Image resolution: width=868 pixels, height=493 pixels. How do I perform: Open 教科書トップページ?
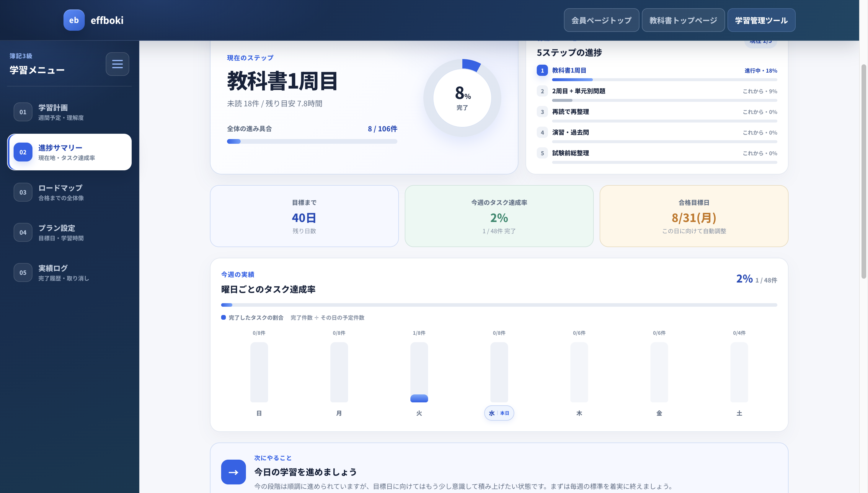pyautogui.click(x=683, y=20)
